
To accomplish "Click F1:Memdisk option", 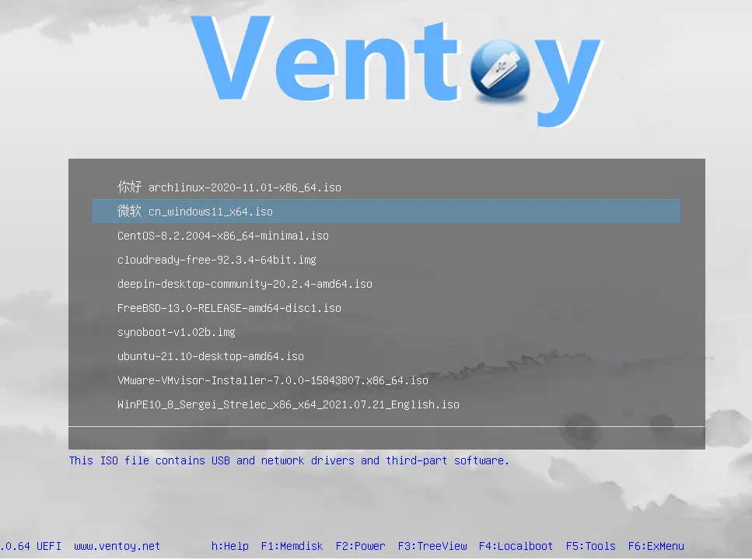I will pyautogui.click(x=292, y=546).
